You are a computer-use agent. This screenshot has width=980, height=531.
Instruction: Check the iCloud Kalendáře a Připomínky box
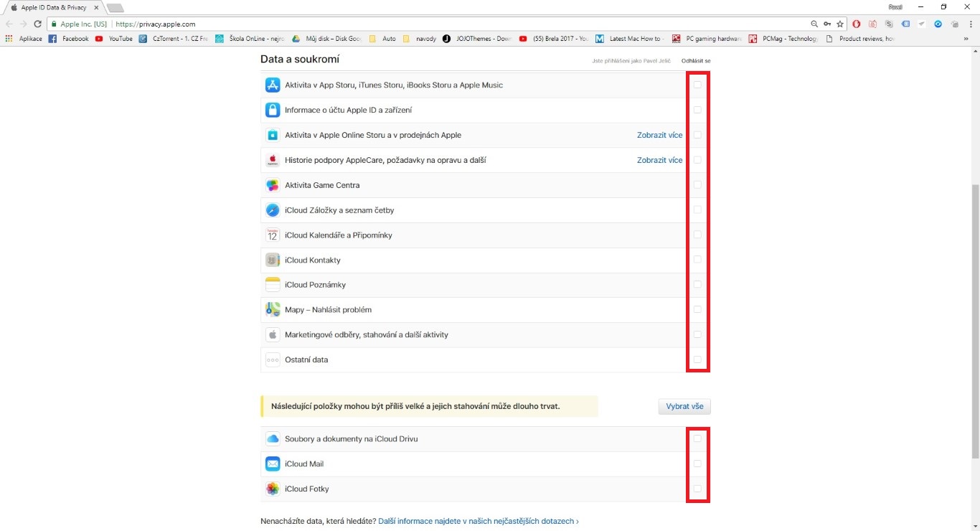point(697,235)
